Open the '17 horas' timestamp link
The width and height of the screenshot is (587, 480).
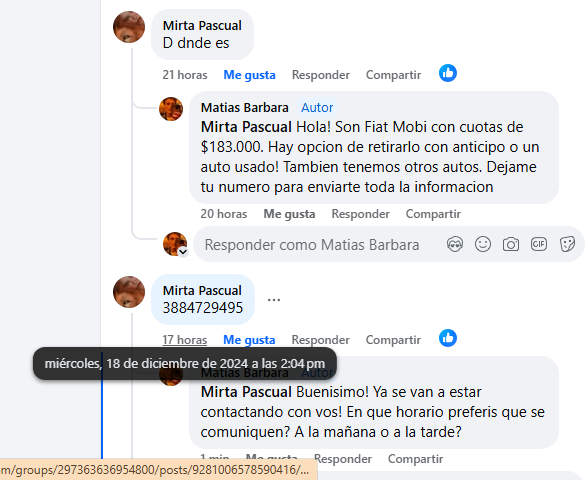[x=185, y=340]
